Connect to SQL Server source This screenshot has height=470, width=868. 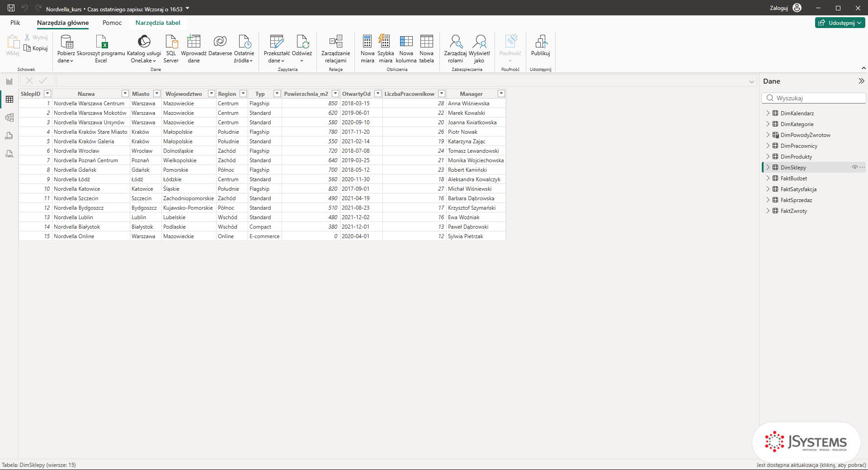pos(171,49)
